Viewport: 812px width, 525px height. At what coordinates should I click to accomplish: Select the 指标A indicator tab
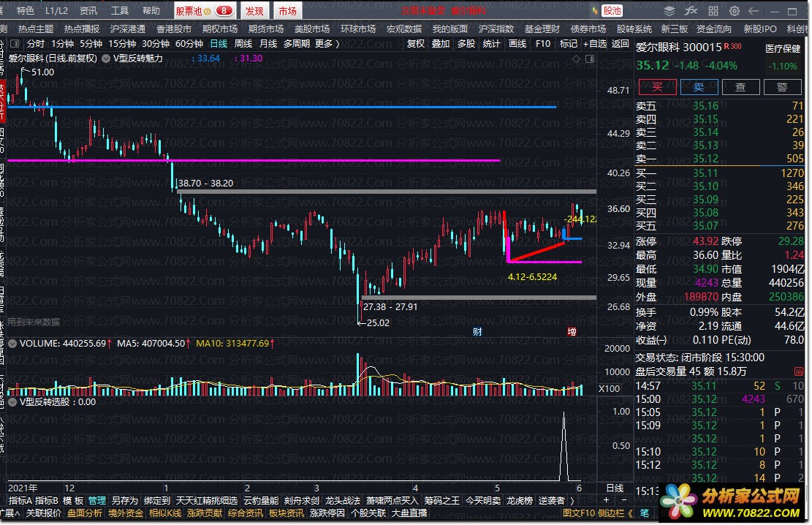tap(20, 501)
